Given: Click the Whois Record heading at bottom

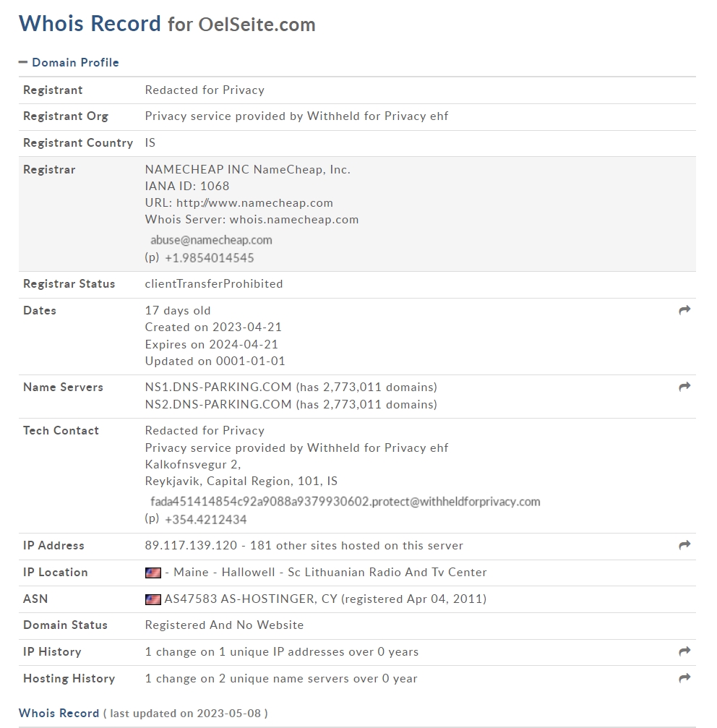Looking at the screenshot, I should coord(59,713).
